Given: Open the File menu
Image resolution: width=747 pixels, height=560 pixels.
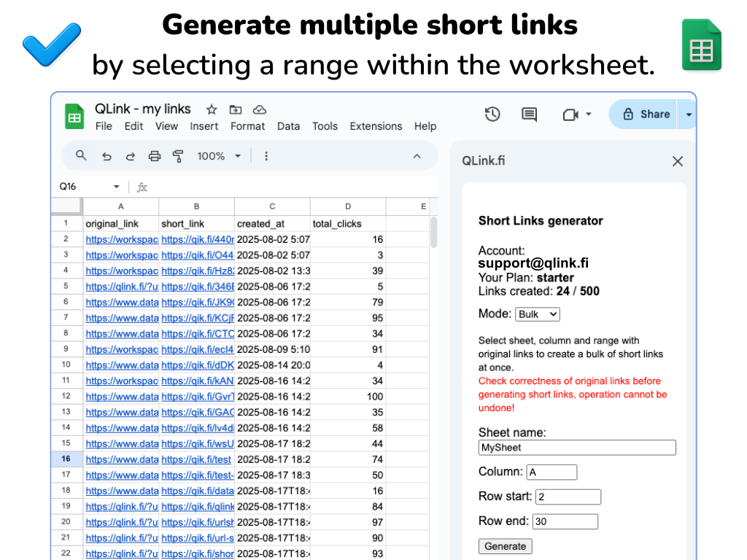Looking at the screenshot, I should [x=104, y=126].
